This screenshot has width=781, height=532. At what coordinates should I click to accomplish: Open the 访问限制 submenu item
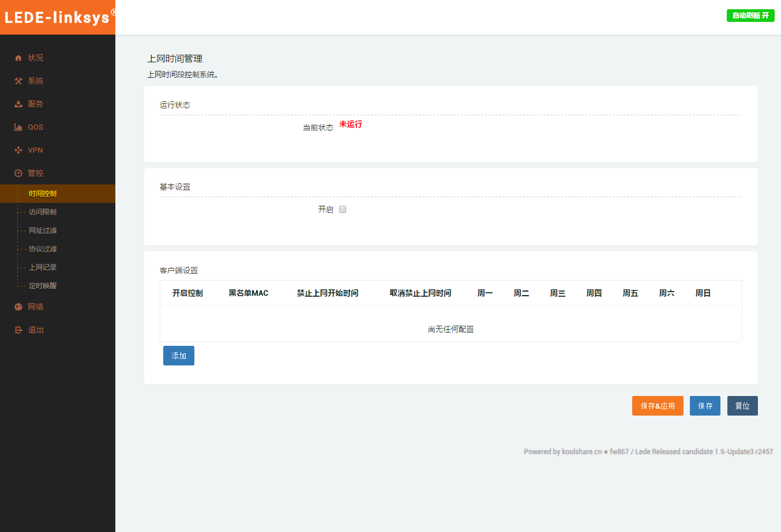click(43, 212)
